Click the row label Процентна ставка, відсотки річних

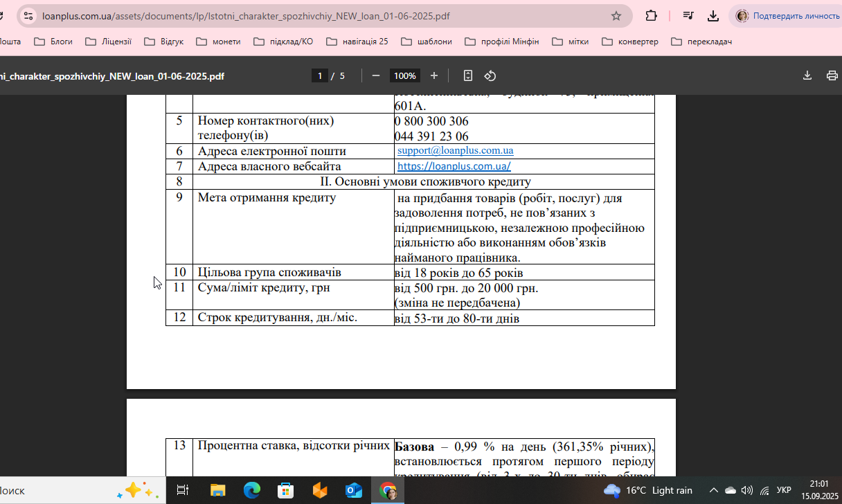coord(294,445)
